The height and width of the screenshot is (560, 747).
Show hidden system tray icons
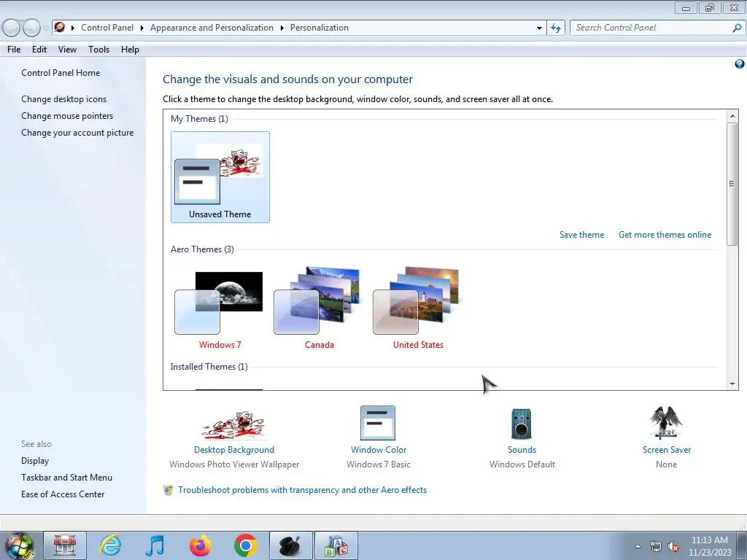pos(638,546)
